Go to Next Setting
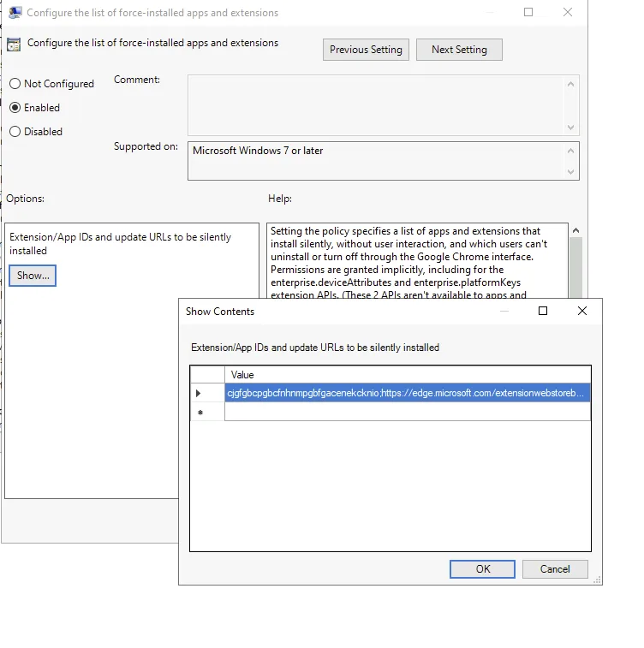 pyautogui.click(x=459, y=50)
